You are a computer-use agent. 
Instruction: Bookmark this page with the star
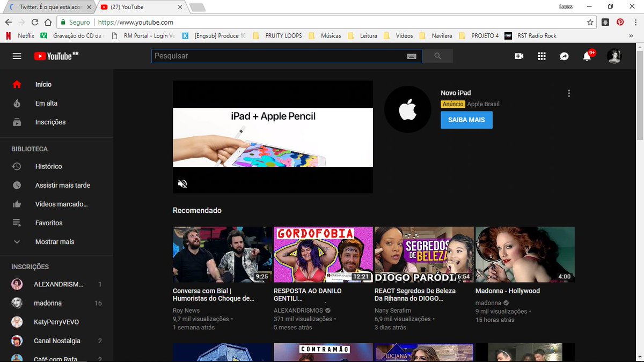(590, 23)
